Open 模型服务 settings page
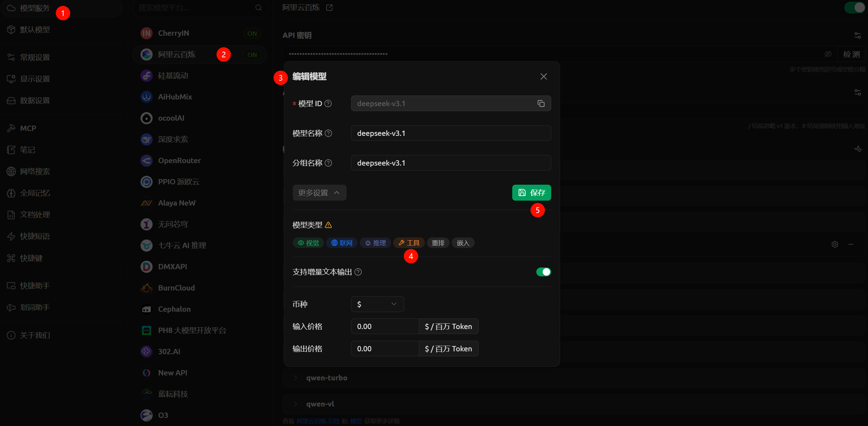This screenshot has width=868, height=426. [62, 8]
